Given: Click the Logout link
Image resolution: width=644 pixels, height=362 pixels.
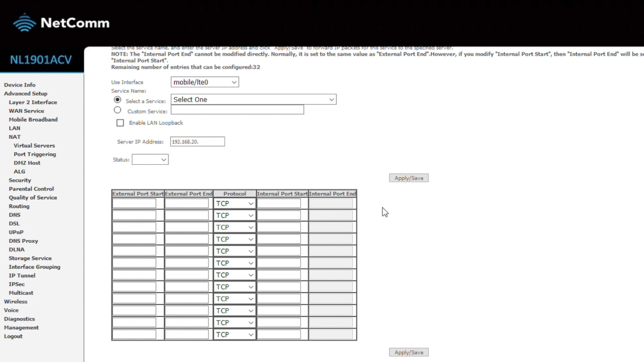Looking at the screenshot, I should click(13, 336).
